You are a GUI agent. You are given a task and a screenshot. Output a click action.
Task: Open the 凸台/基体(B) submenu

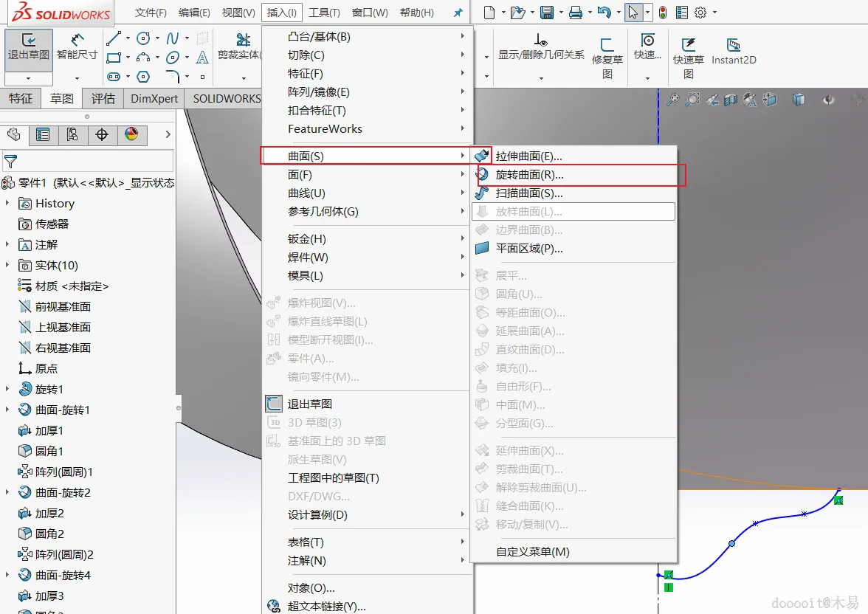366,37
